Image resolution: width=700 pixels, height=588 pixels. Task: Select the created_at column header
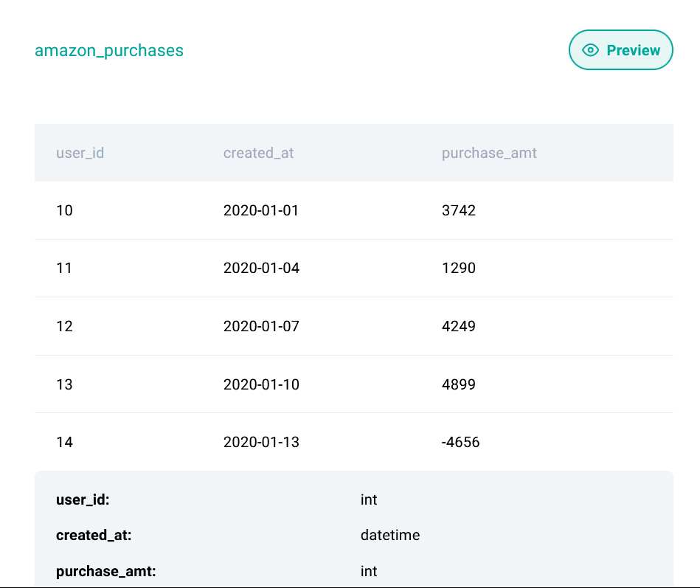pos(258,153)
